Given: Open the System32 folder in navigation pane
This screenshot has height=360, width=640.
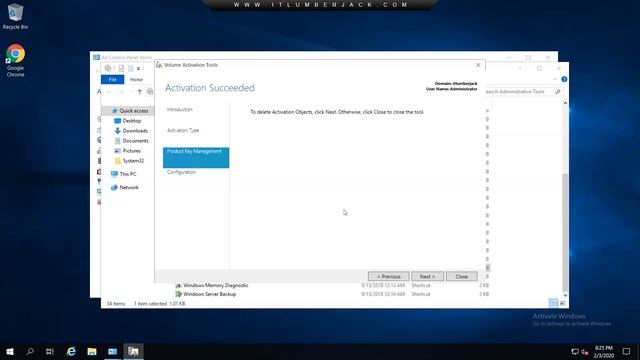Looking at the screenshot, I should tap(133, 161).
